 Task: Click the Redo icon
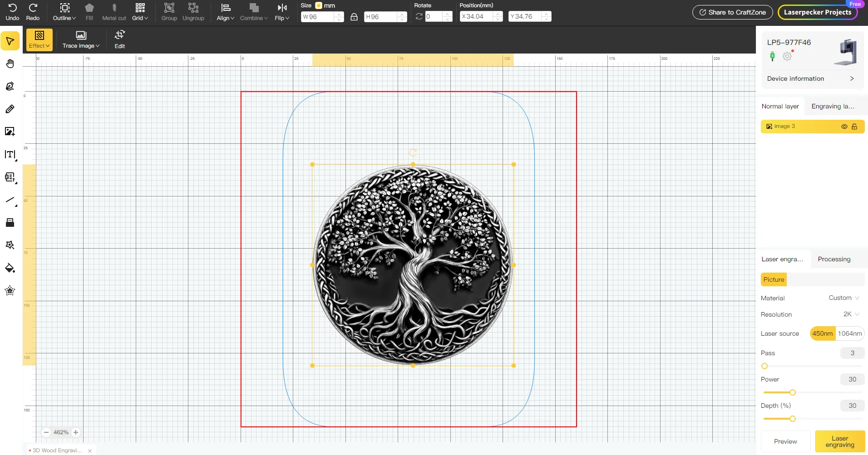click(33, 8)
